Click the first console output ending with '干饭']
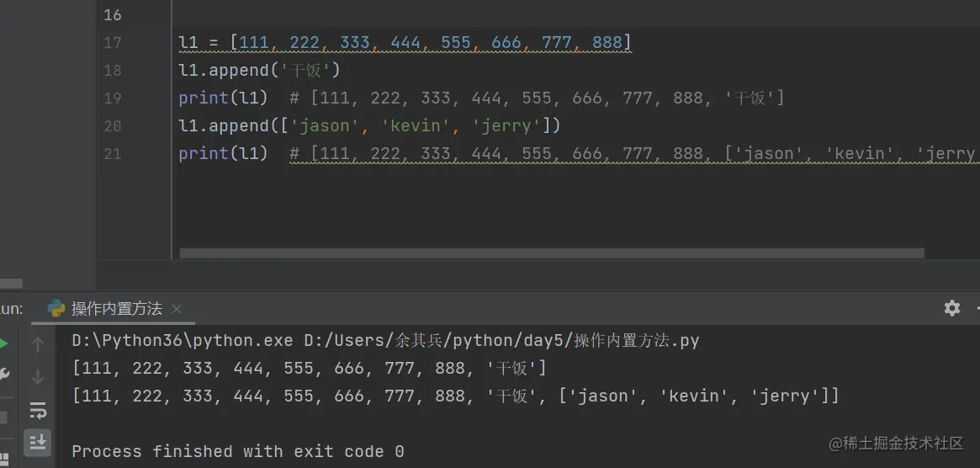The height and width of the screenshot is (468, 980). click(x=310, y=368)
